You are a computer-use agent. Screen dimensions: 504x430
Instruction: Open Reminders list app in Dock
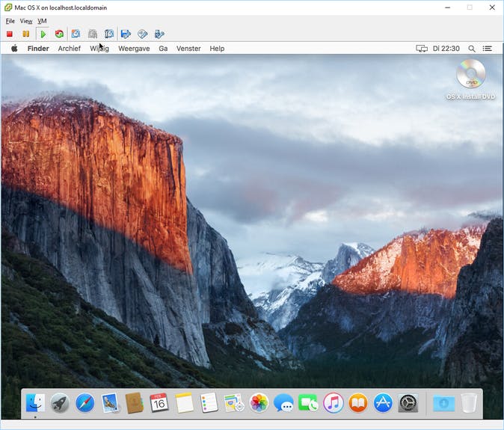coord(209,402)
